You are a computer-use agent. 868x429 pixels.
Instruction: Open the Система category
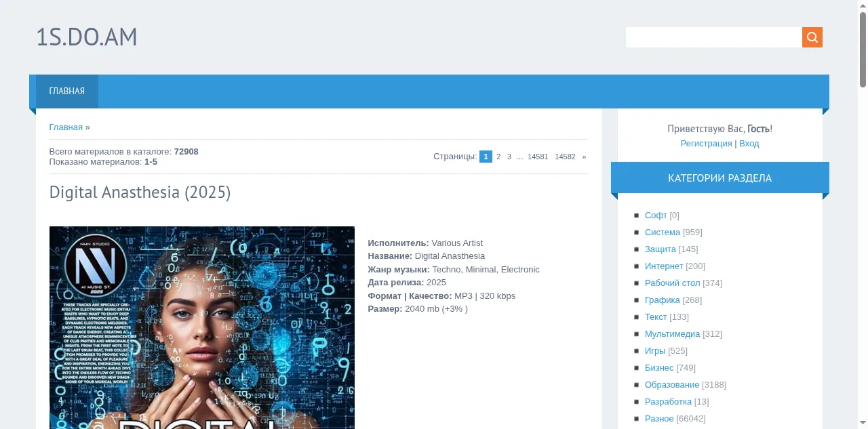663,232
